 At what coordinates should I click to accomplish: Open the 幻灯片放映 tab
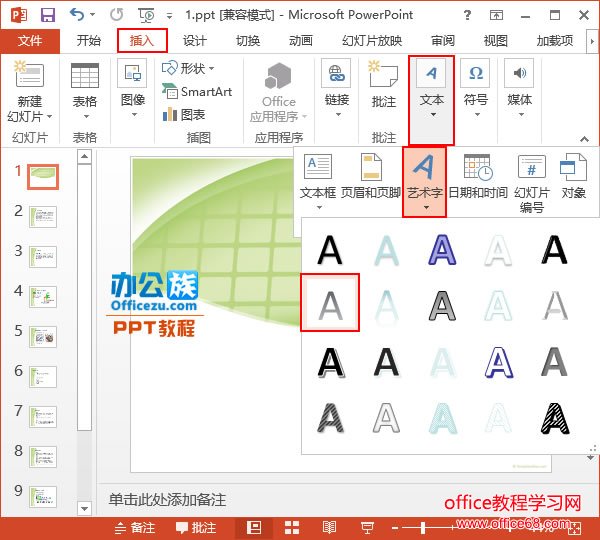[372, 41]
